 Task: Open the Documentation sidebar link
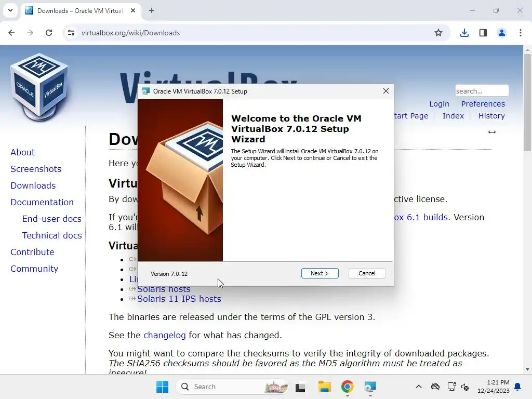point(42,202)
